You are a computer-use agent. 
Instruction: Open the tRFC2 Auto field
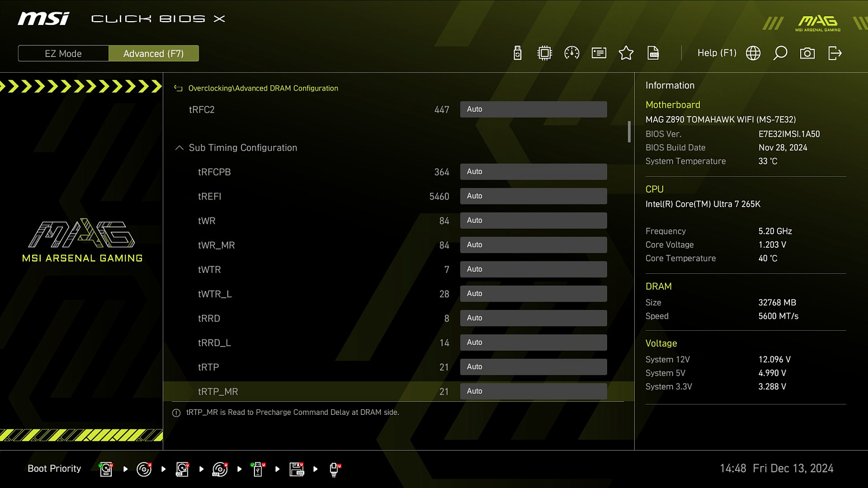click(533, 110)
